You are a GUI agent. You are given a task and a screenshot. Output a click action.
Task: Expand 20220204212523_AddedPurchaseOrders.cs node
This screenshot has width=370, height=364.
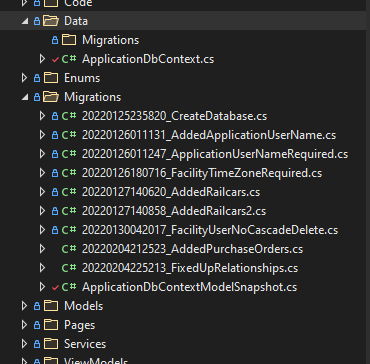click(42, 249)
